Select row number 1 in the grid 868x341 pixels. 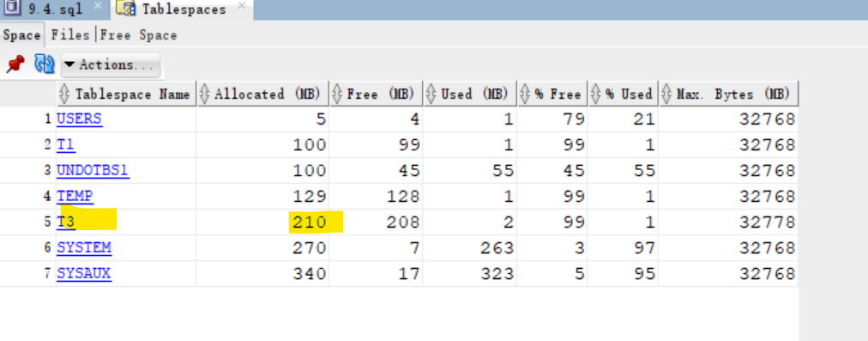point(47,119)
